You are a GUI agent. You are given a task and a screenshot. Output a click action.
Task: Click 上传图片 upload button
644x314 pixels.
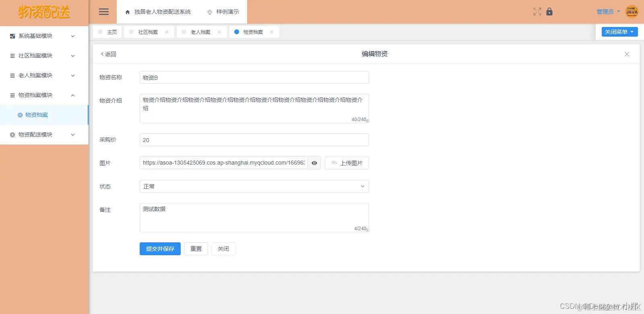(x=347, y=163)
